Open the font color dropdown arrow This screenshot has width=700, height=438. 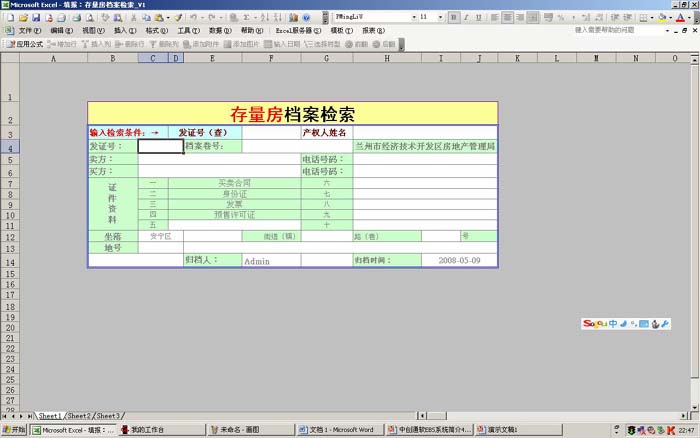691,17
